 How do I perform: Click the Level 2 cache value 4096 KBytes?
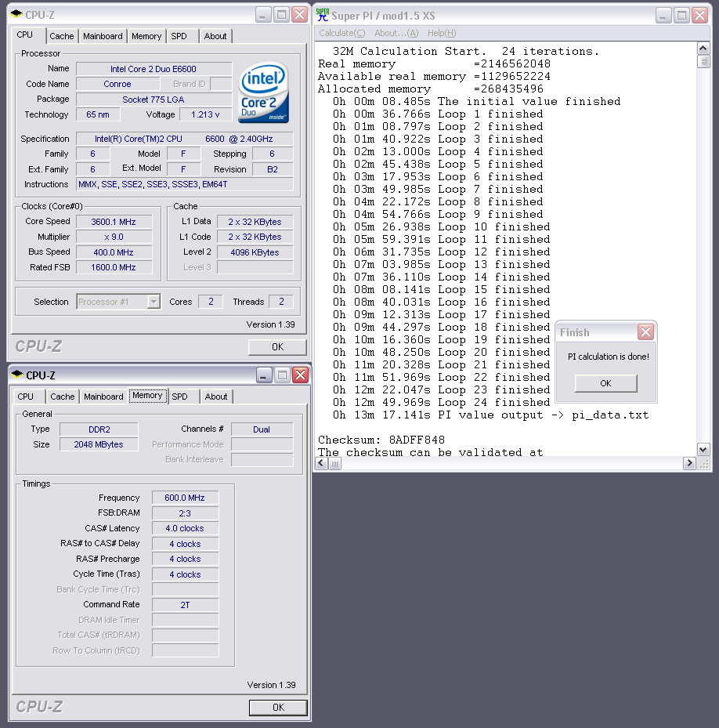tap(255, 252)
